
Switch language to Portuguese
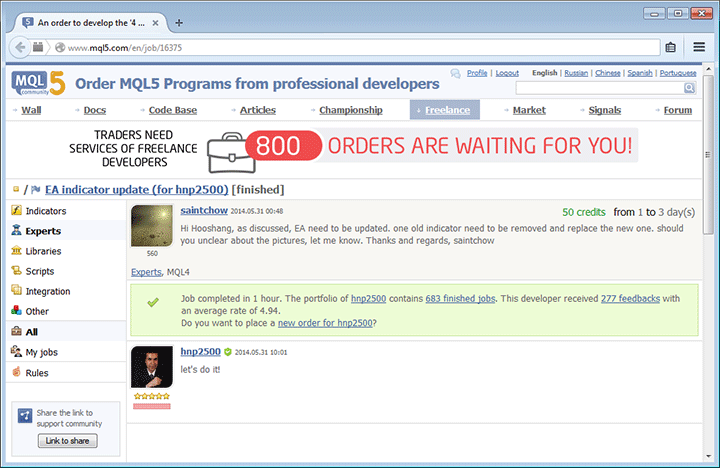pos(678,73)
